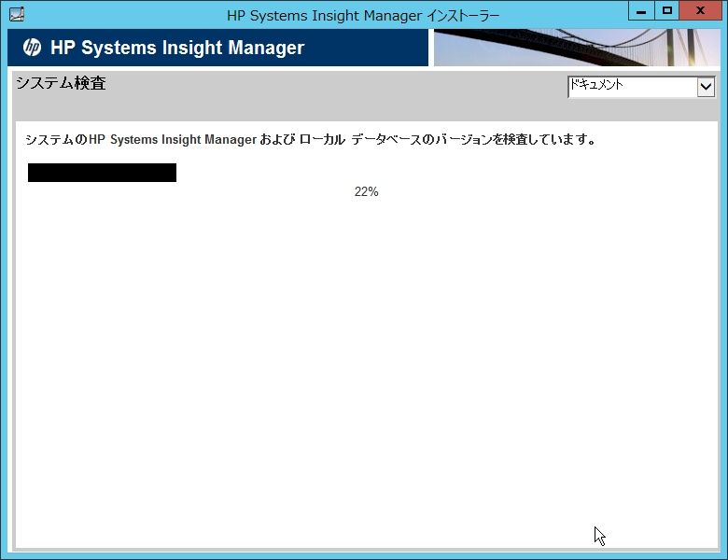Click the installer window title bar text
Image resolution: width=728 pixels, height=560 pixels.
click(x=363, y=15)
